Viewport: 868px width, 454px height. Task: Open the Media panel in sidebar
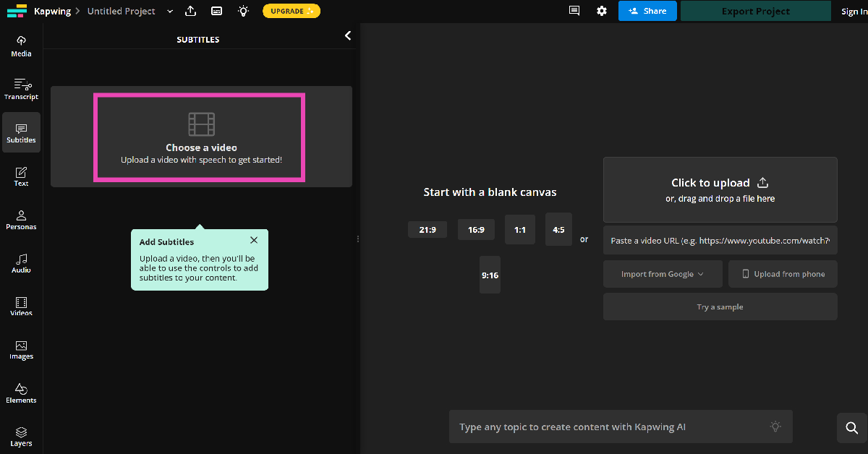[x=21, y=46]
